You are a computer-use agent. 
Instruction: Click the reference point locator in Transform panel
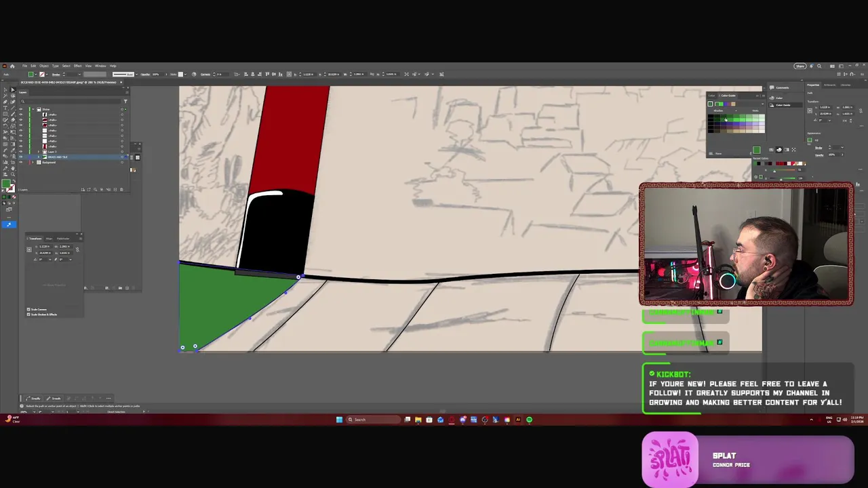(x=28, y=249)
